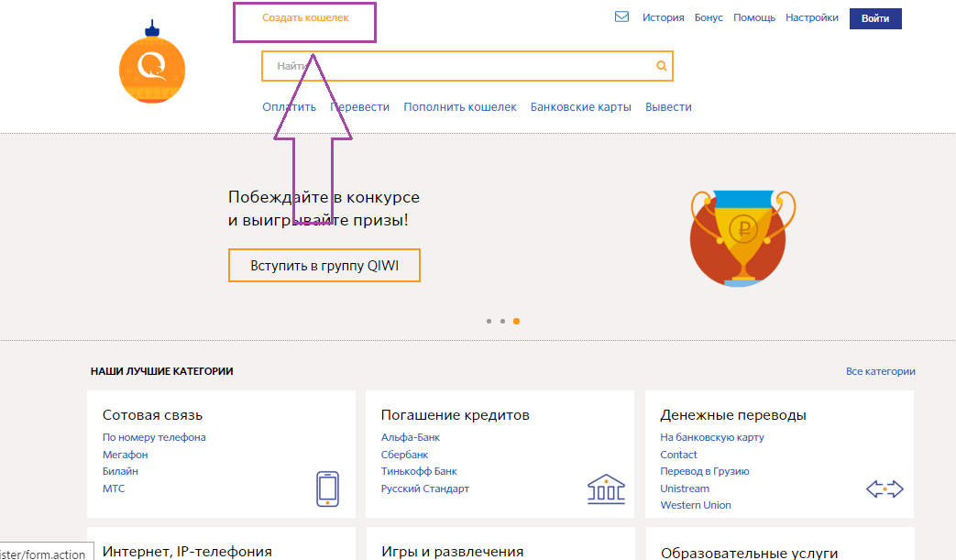The height and width of the screenshot is (560, 956).
Task: Click Contact transfer link
Action: coord(678,455)
